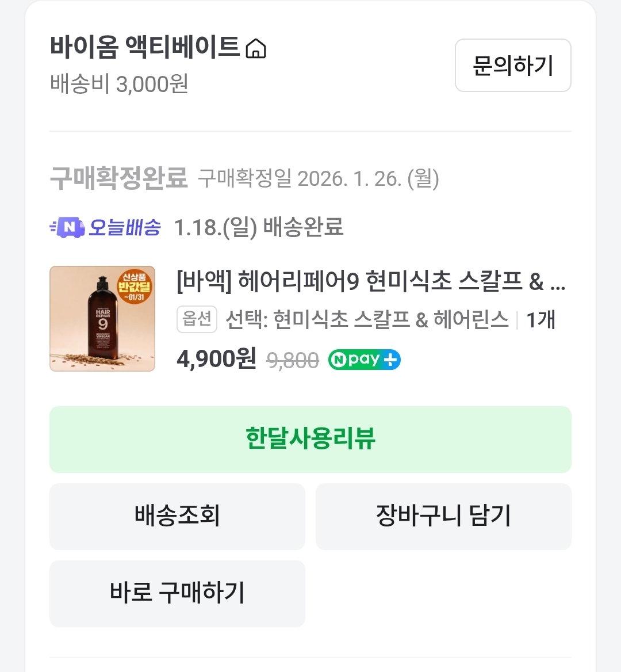Tap the crossed-out 9,800 original price
621x672 pixels.
(x=293, y=361)
